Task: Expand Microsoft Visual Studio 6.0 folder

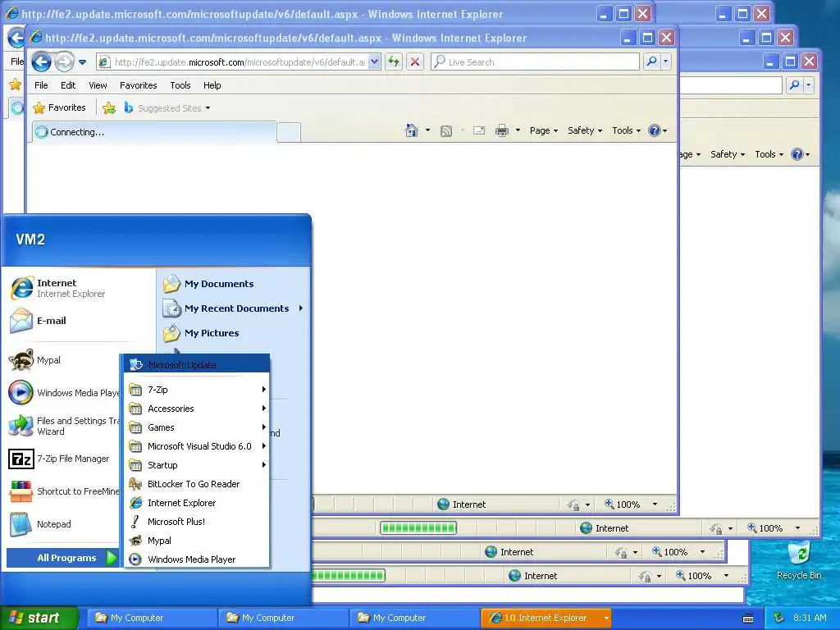Action: (197, 446)
